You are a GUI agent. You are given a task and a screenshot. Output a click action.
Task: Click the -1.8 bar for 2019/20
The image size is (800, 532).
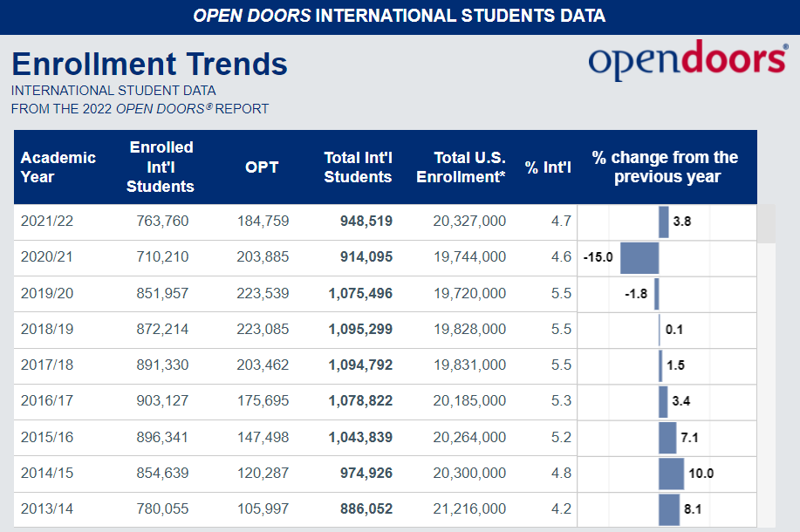tap(656, 294)
